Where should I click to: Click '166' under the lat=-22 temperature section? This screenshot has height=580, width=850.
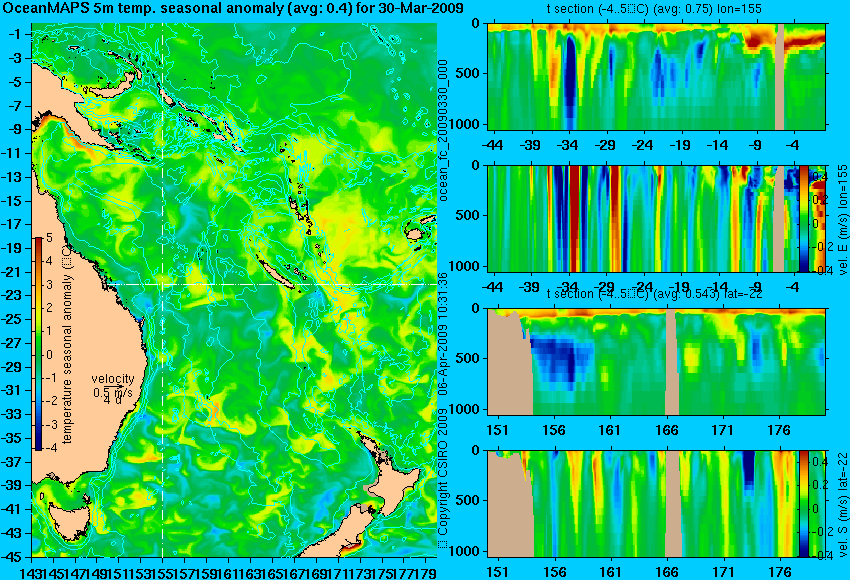[667, 430]
